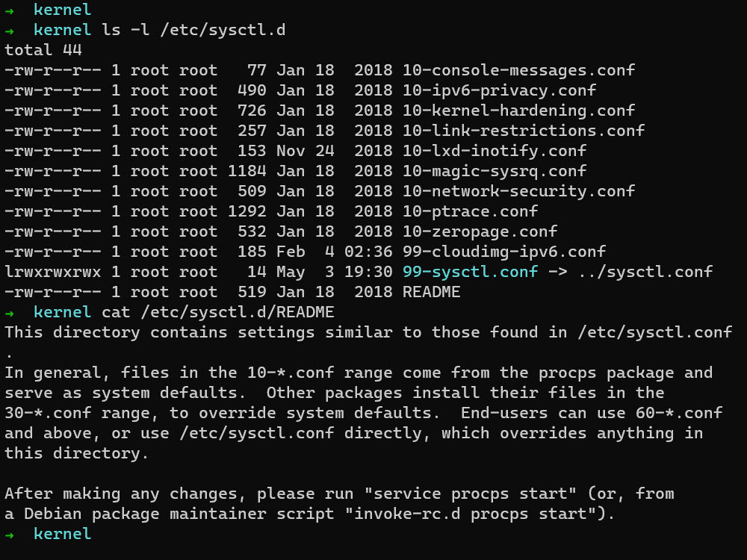The image size is (747, 560).
Task: Select the 10-kernel-hardening.conf file entry
Action: pos(518,111)
